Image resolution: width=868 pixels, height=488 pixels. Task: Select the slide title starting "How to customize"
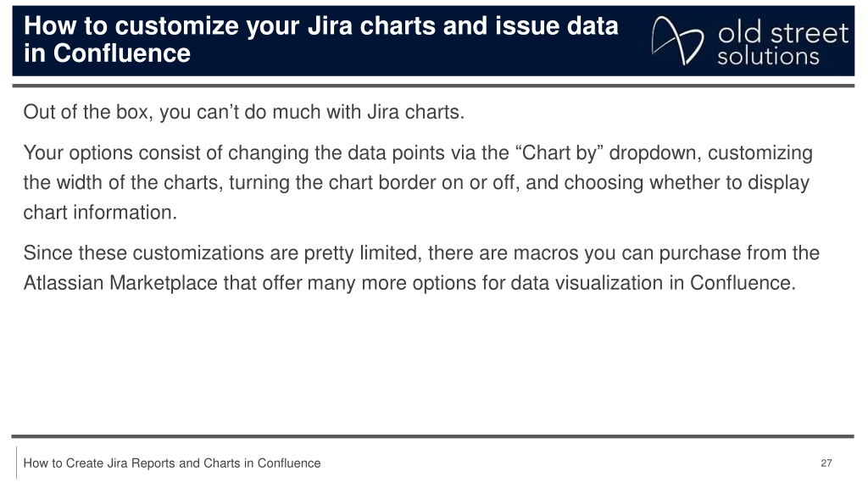coord(320,39)
